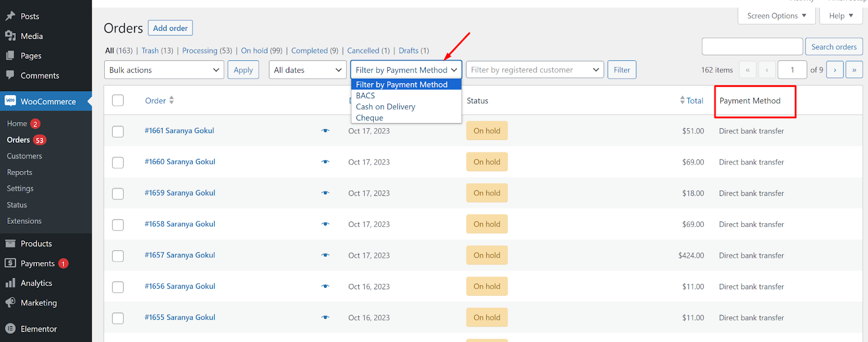This screenshot has height=342, width=868.
Task: Select checkbox for order #1657
Action: click(118, 256)
